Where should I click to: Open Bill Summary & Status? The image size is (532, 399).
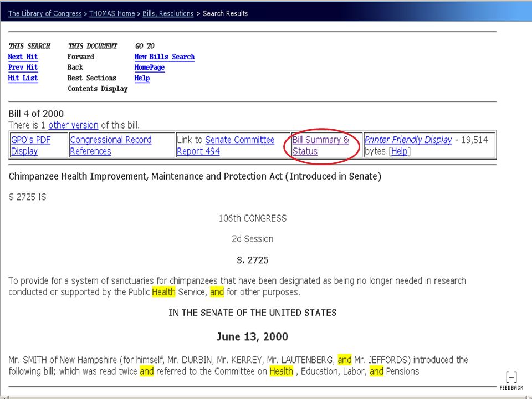pos(321,145)
